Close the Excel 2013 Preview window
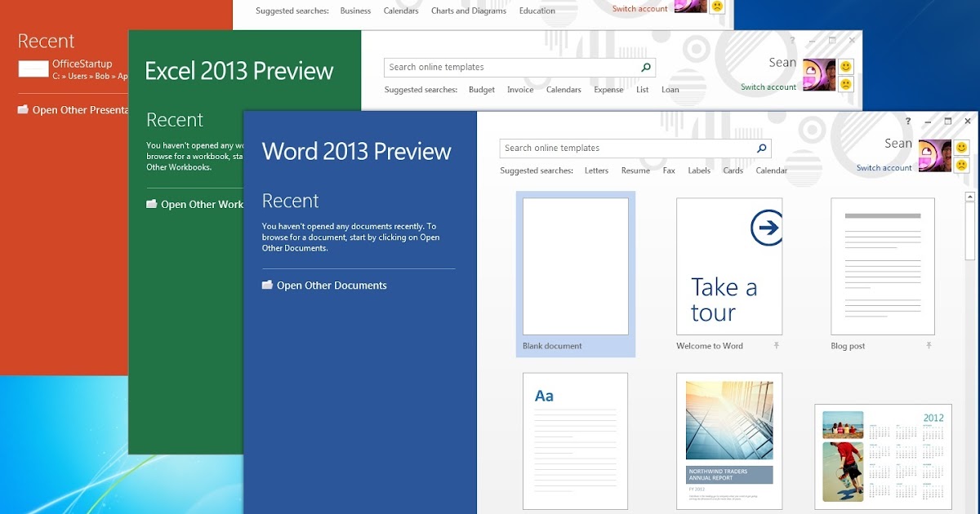The image size is (980, 514). [852, 40]
